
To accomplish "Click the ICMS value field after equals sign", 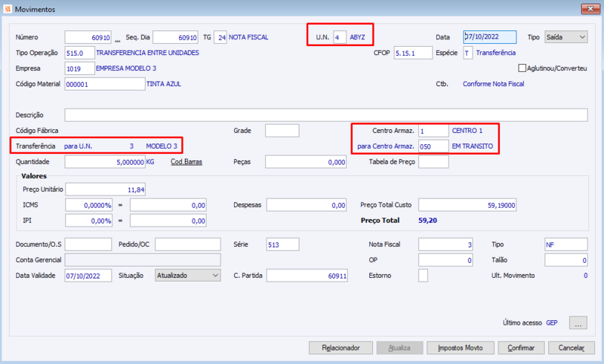I will coord(168,205).
